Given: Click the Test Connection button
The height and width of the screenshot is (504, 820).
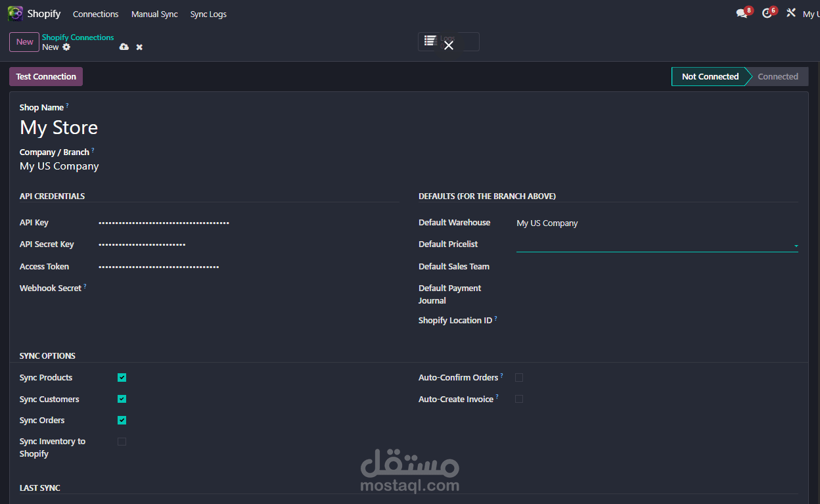Looking at the screenshot, I should tap(46, 77).
